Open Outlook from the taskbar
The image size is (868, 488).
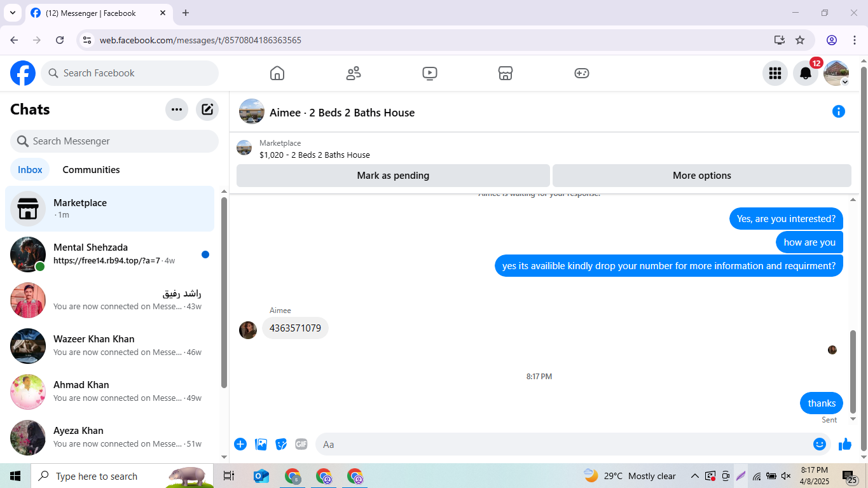click(261, 476)
